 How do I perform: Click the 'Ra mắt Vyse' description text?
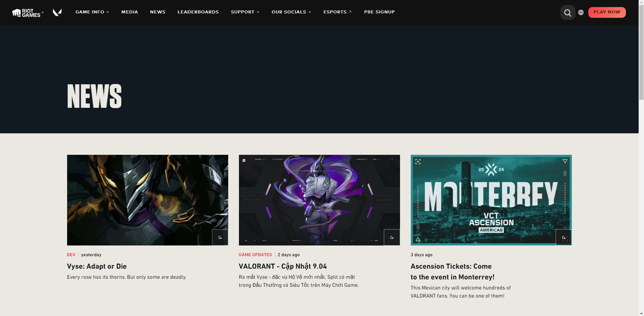tap(299, 281)
